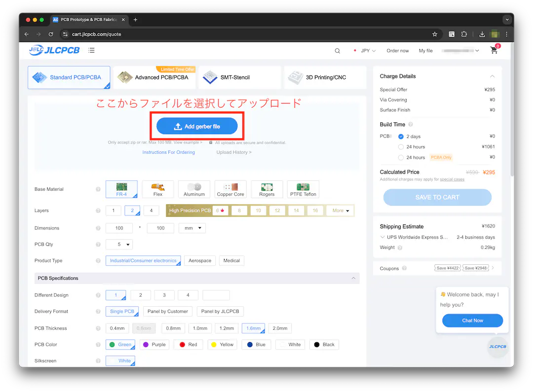The width and height of the screenshot is (533, 392).
Task: Click the help icon next to Coupons
Action: (x=404, y=268)
